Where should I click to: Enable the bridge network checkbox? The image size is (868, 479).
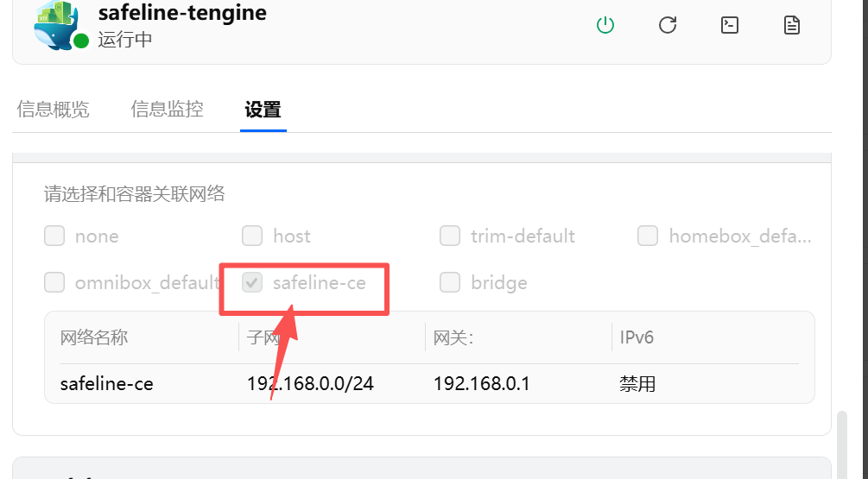(x=450, y=282)
